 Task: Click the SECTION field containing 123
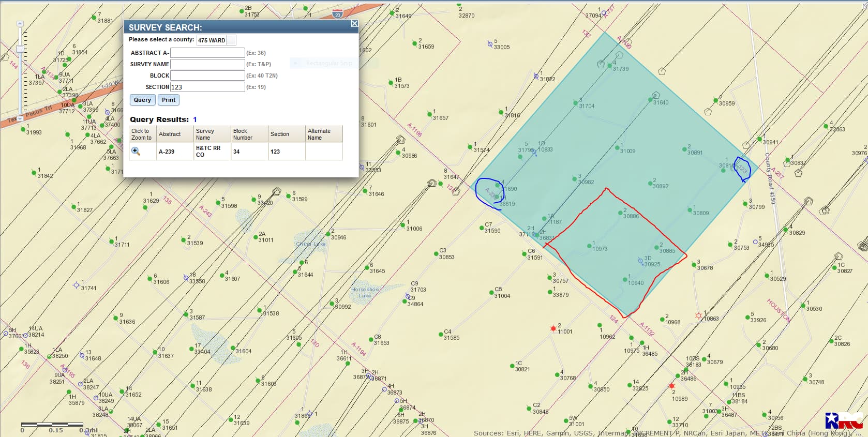tap(207, 87)
